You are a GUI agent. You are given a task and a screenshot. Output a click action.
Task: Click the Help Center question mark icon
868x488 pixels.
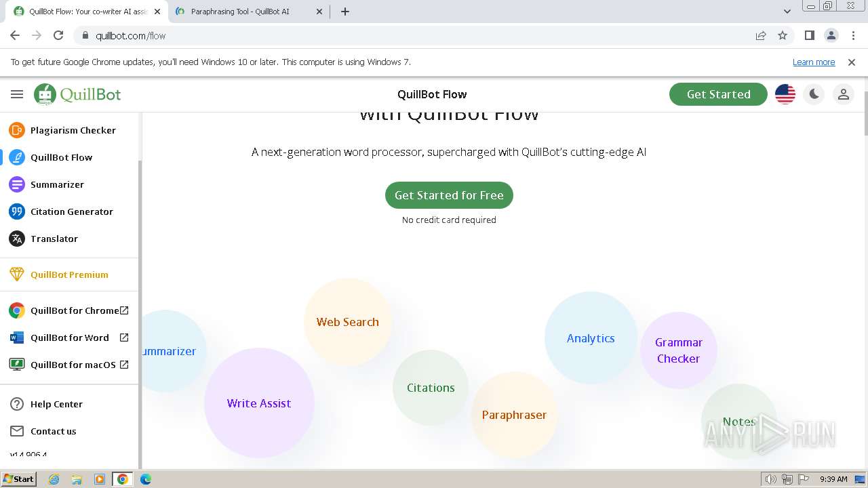(x=17, y=404)
